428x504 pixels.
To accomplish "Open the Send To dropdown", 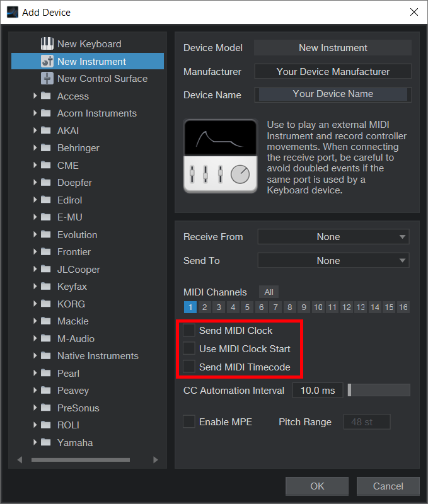I will pos(333,260).
